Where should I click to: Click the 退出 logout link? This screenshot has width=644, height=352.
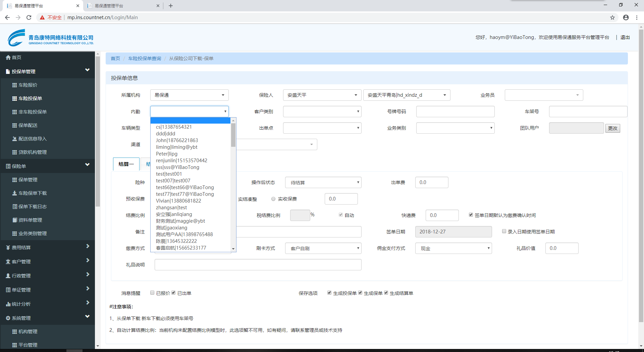pyautogui.click(x=625, y=37)
